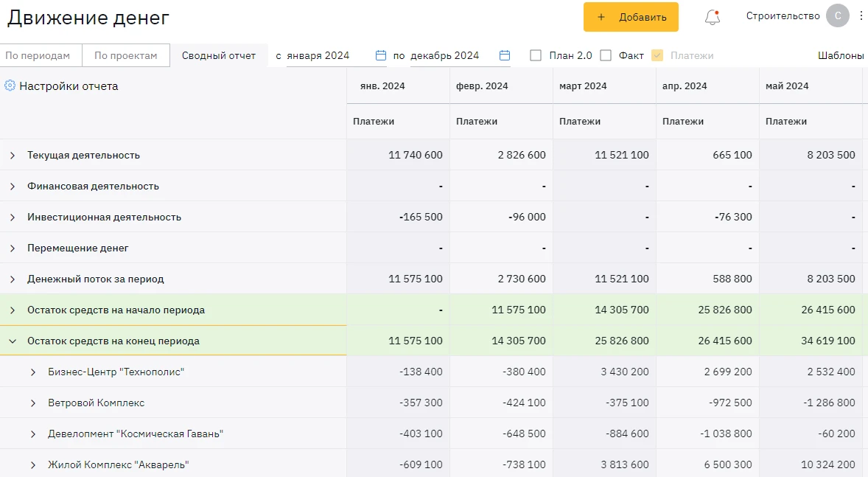
Task: Click the yellow Добавить button
Action: [x=631, y=17]
